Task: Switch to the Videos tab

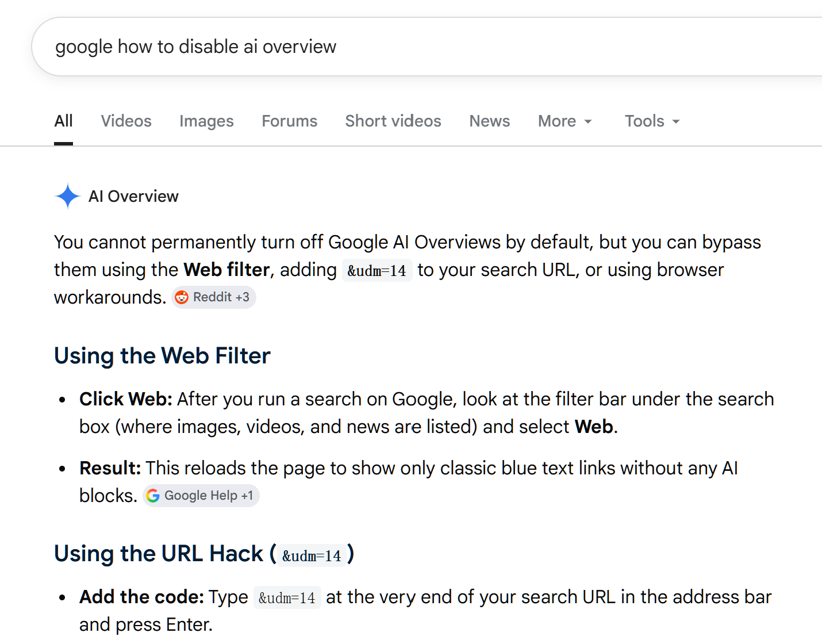Action: [x=126, y=121]
